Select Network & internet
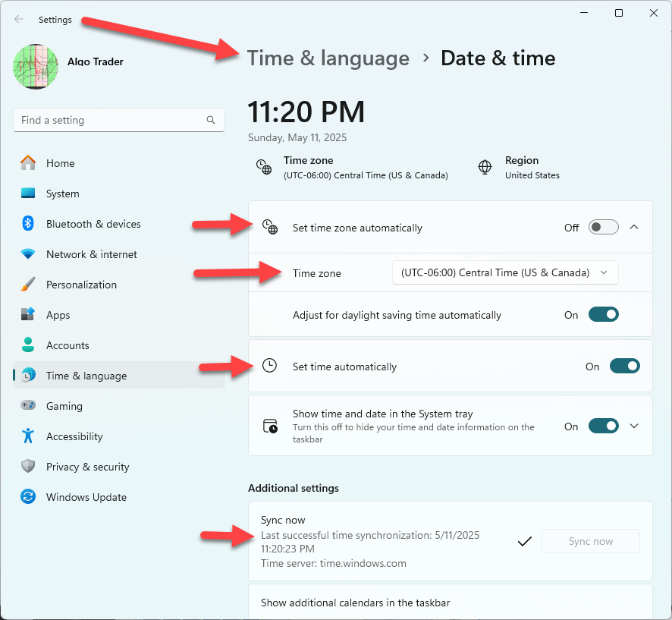The width and height of the screenshot is (672, 620). pyautogui.click(x=119, y=254)
